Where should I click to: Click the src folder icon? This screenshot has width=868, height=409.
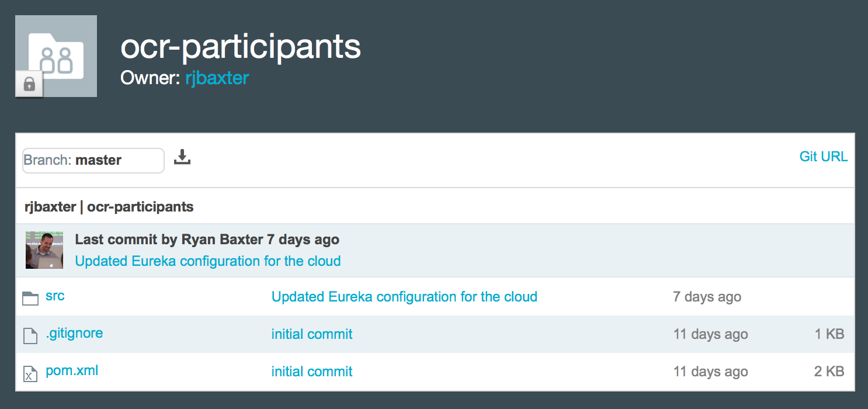click(30, 297)
